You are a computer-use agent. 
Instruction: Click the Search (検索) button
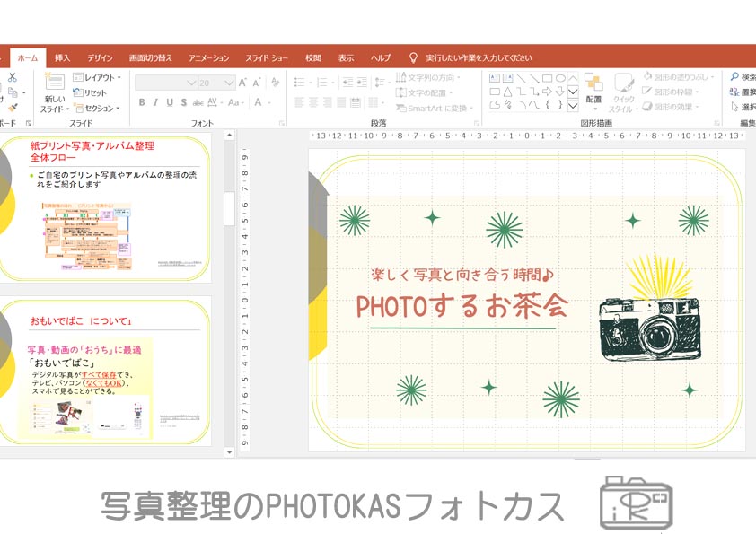tap(743, 77)
